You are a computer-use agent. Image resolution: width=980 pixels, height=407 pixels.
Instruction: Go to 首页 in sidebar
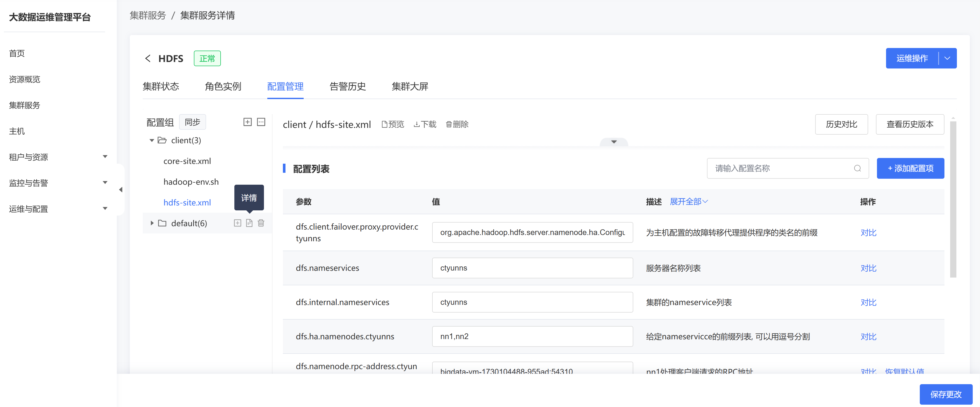point(17,53)
